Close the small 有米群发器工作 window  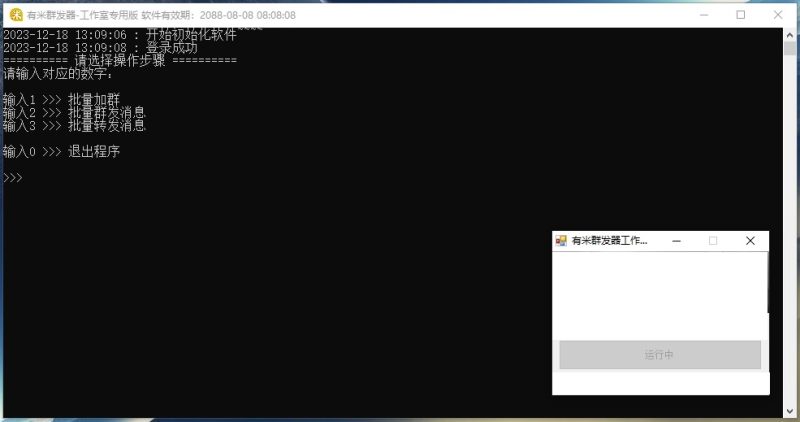click(x=750, y=241)
